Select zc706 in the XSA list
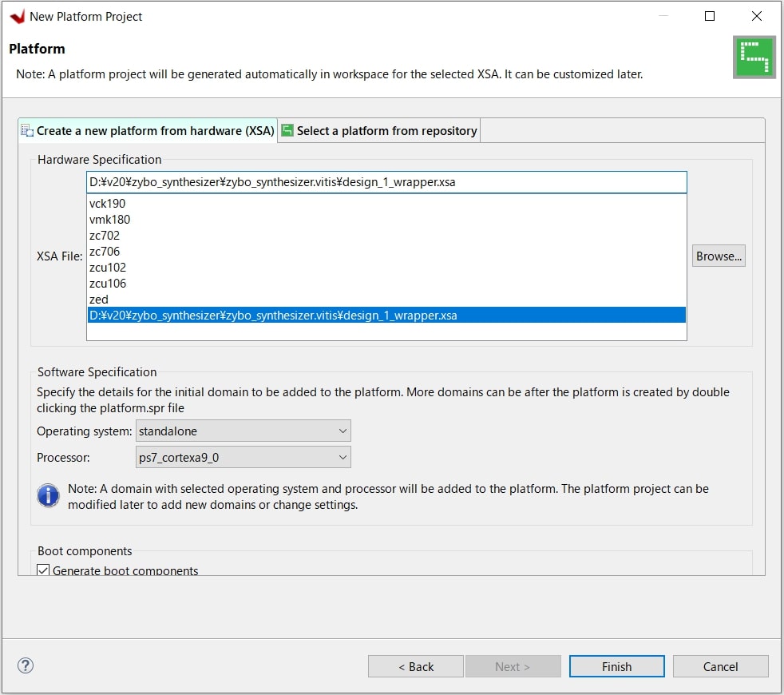Screen dimensions: 784x695 pos(386,252)
